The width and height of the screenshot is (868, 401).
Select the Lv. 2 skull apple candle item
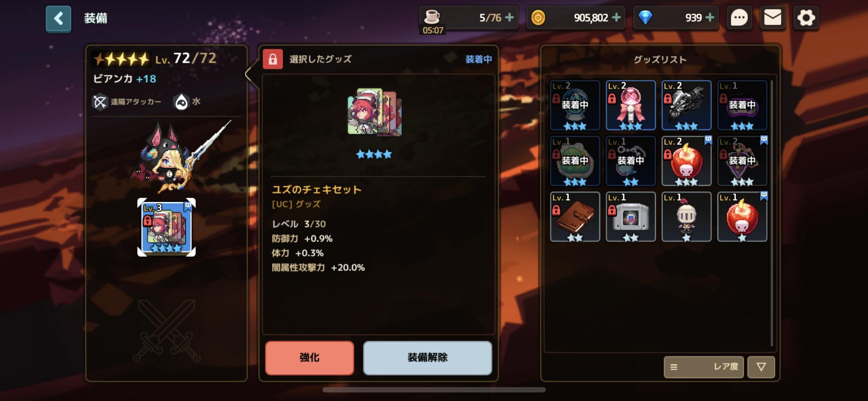pos(686,161)
